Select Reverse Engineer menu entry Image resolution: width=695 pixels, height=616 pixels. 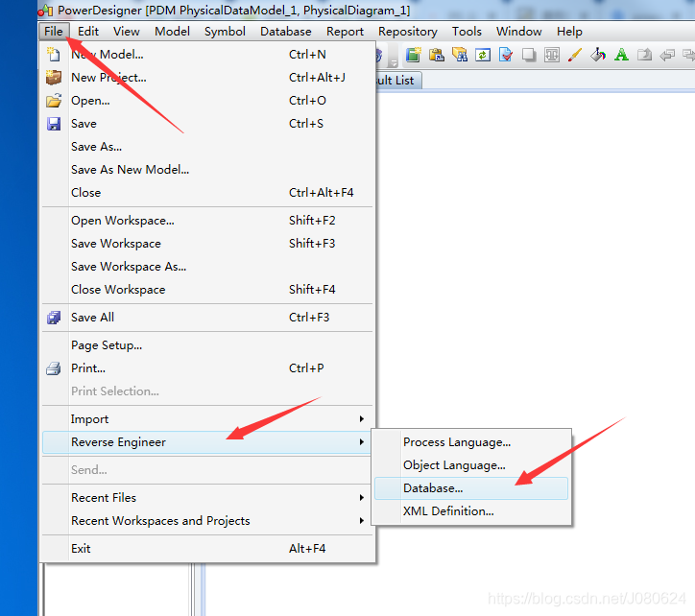click(207, 442)
